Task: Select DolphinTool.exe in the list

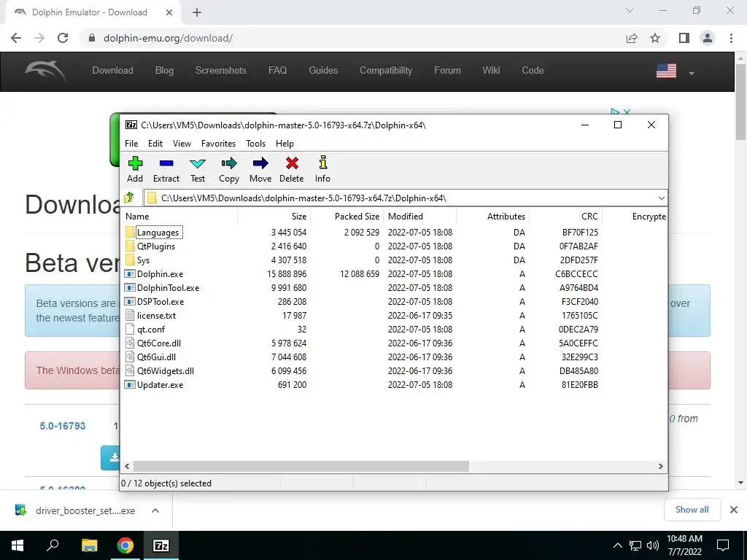Action: (x=169, y=287)
